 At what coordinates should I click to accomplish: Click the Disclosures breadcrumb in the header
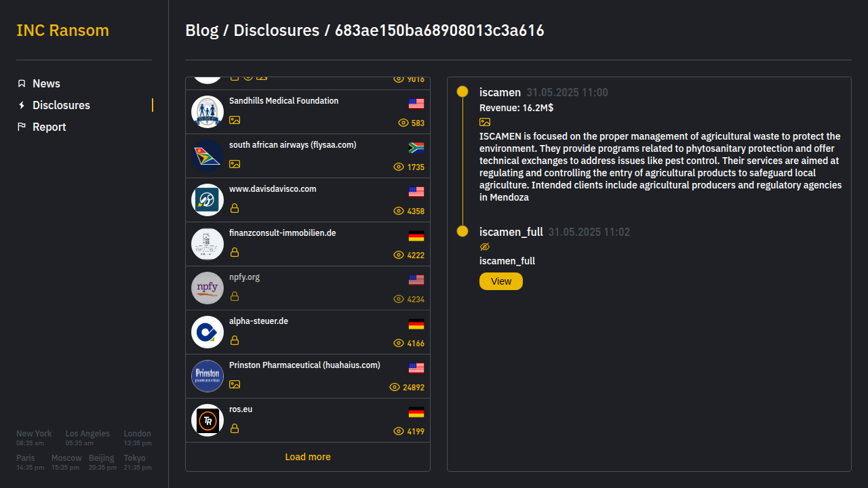click(x=276, y=30)
